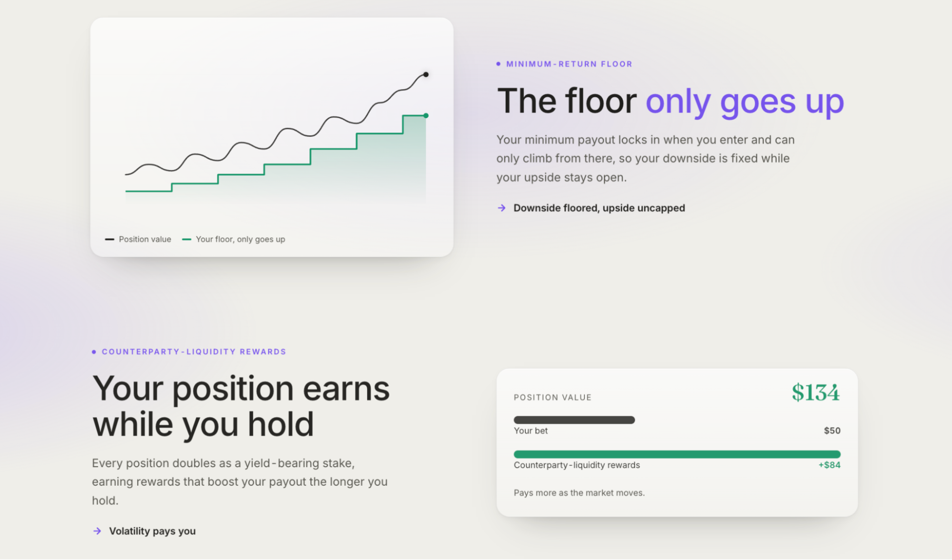
Task: Click the black endpoint dot on position curve
Action: [x=426, y=75]
